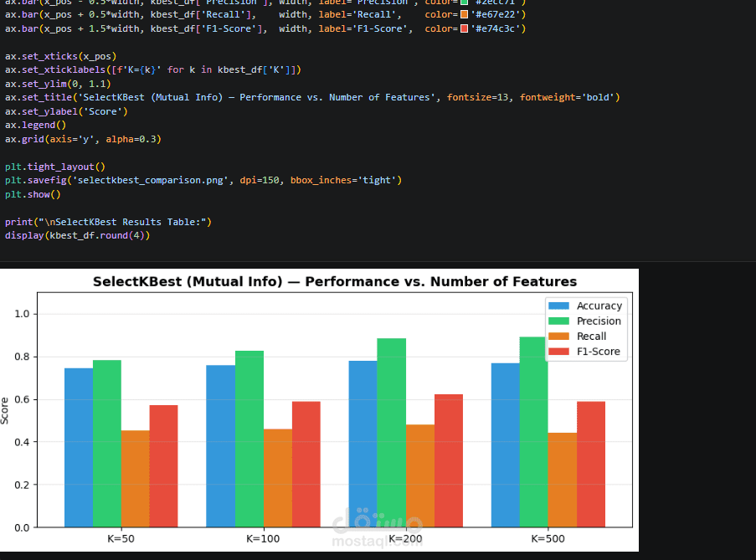Place cursor on the ax.legend() line
Viewport: 756px width, 560px height.
(36, 126)
